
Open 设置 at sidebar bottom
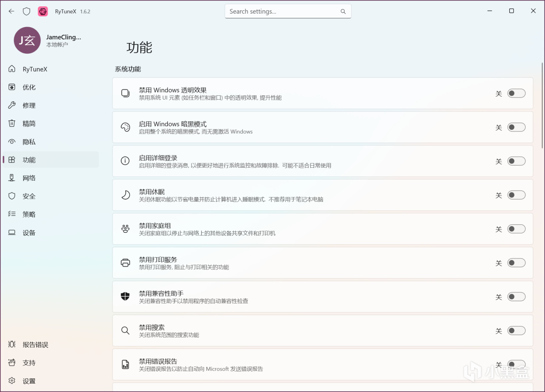(50, 381)
